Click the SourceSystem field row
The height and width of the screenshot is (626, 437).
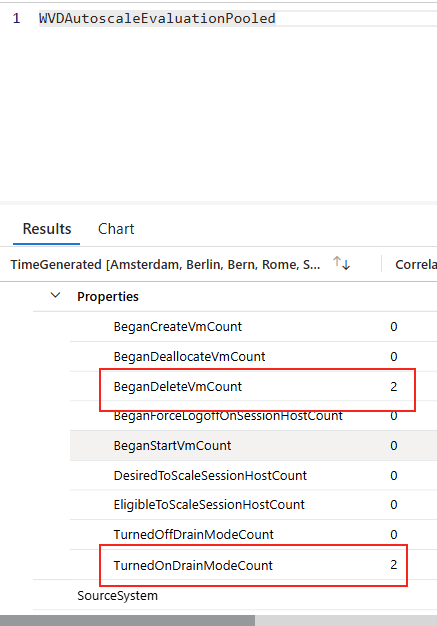235,595
